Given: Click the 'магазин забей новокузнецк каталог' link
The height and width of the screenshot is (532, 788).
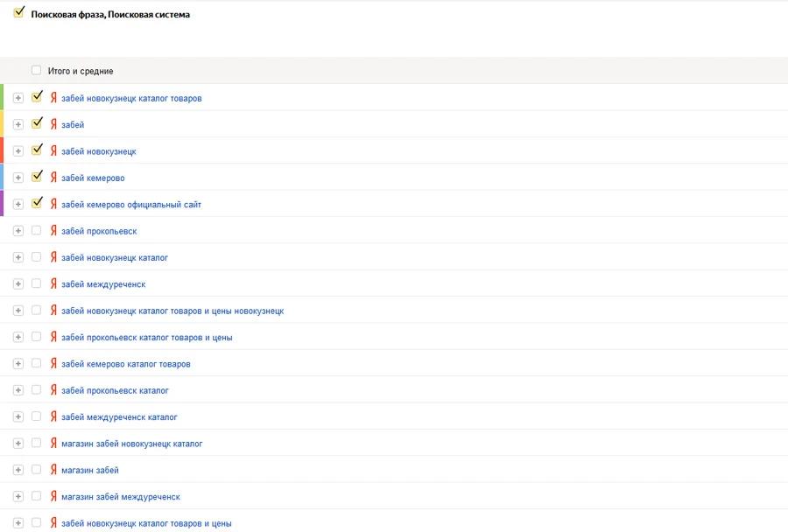Looking at the screenshot, I should coord(131,444).
